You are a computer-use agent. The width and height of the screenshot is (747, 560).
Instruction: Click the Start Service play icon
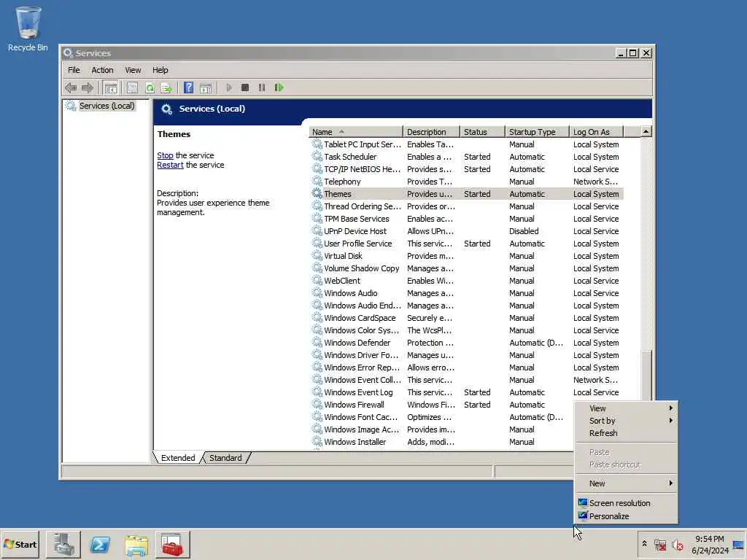229,87
